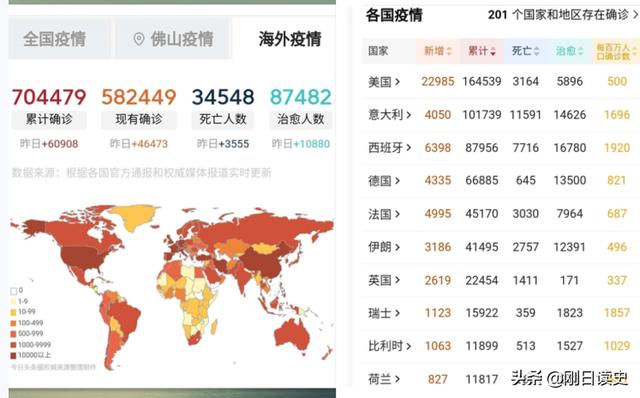Click the legend swatch for 0
This screenshot has width=640, height=398.
[x=13, y=291]
